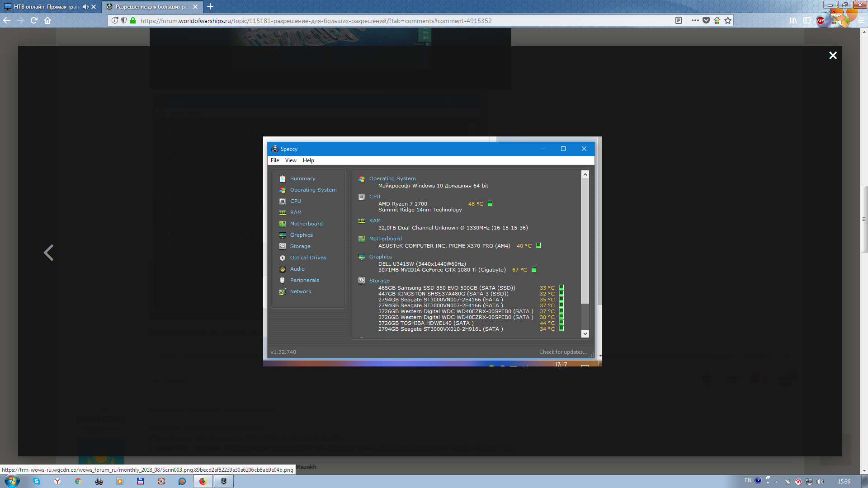
Task: Open the blue floppy disk taskbar icon
Action: tap(141, 481)
